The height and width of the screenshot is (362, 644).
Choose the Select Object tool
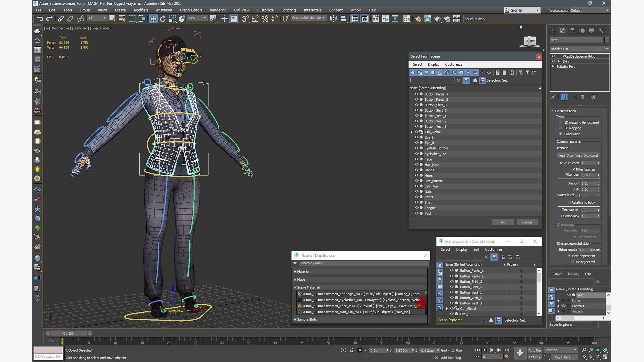pyautogui.click(x=112, y=19)
